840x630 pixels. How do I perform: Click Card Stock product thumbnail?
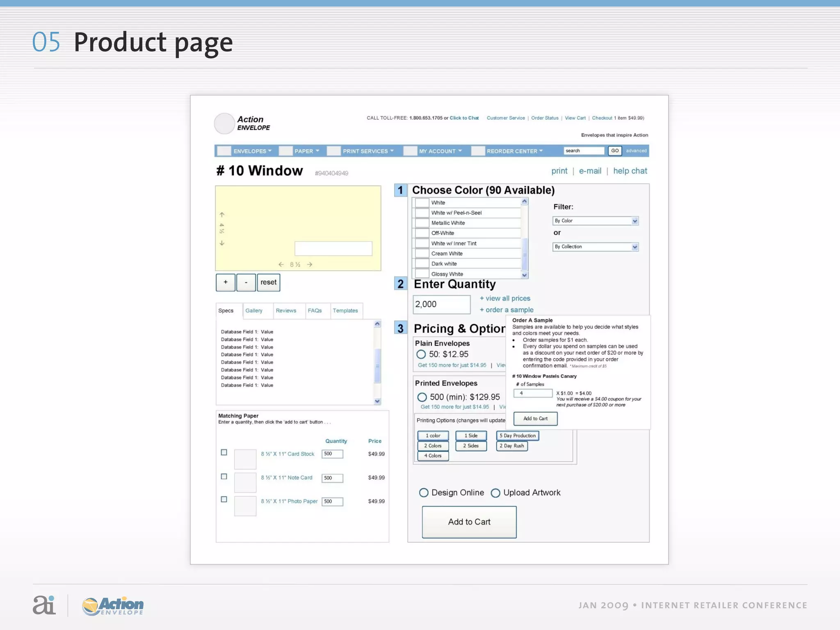(245, 459)
